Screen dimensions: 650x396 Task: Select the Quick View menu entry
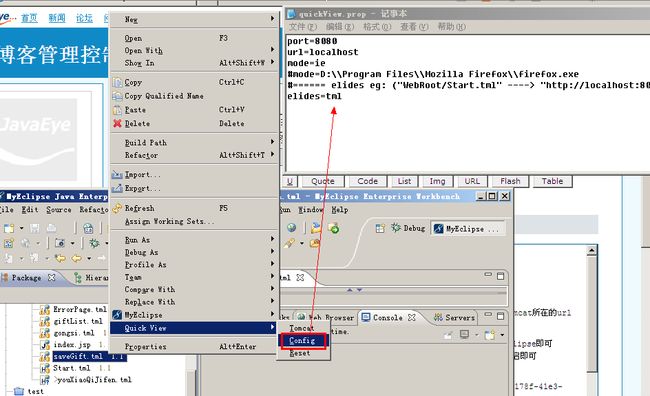[194, 328]
